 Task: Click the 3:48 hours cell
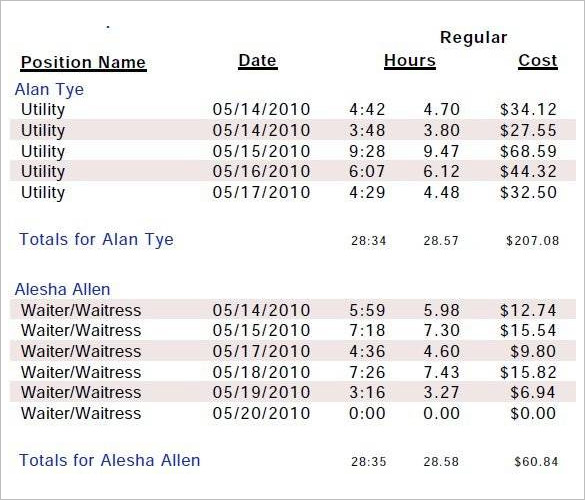click(x=367, y=130)
